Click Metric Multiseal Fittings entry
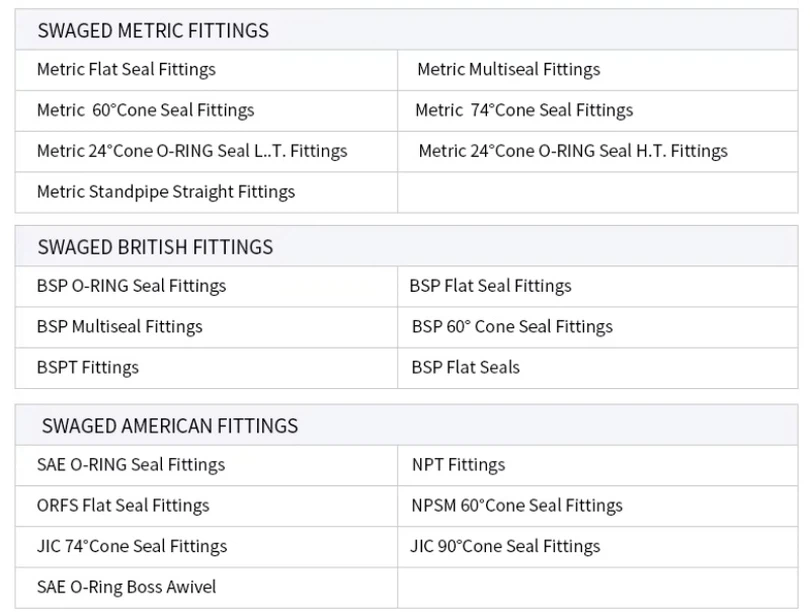The image size is (810, 616). [x=508, y=70]
